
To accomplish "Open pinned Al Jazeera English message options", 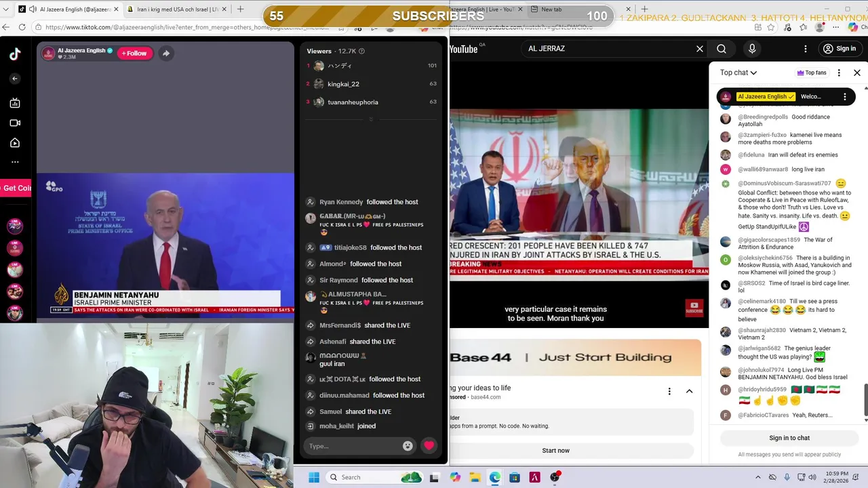I will pos(845,96).
